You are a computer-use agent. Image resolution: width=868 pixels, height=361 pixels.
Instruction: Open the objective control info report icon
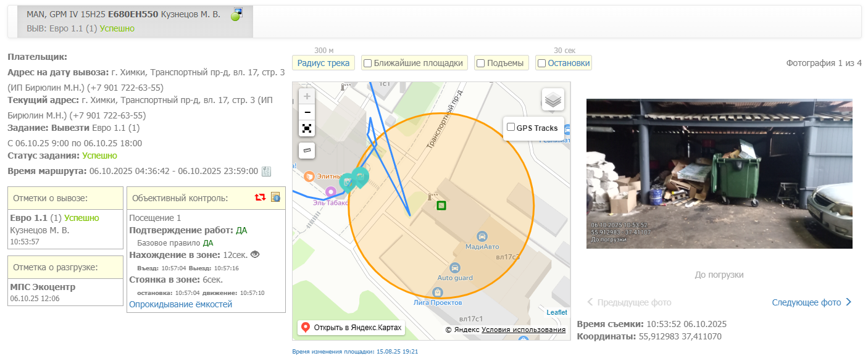(x=276, y=197)
